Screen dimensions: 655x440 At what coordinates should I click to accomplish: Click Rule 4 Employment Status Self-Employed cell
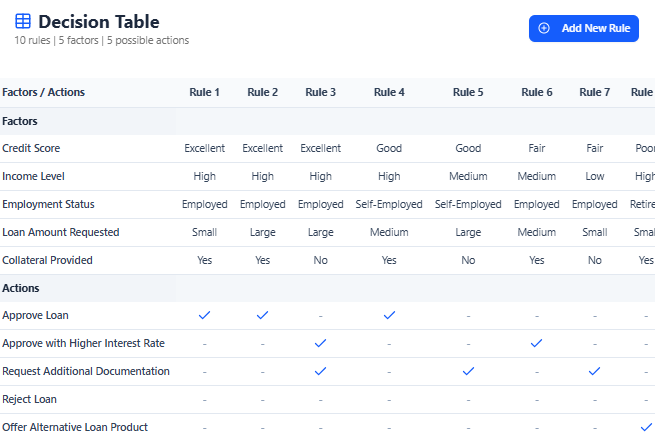pos(389,204)
